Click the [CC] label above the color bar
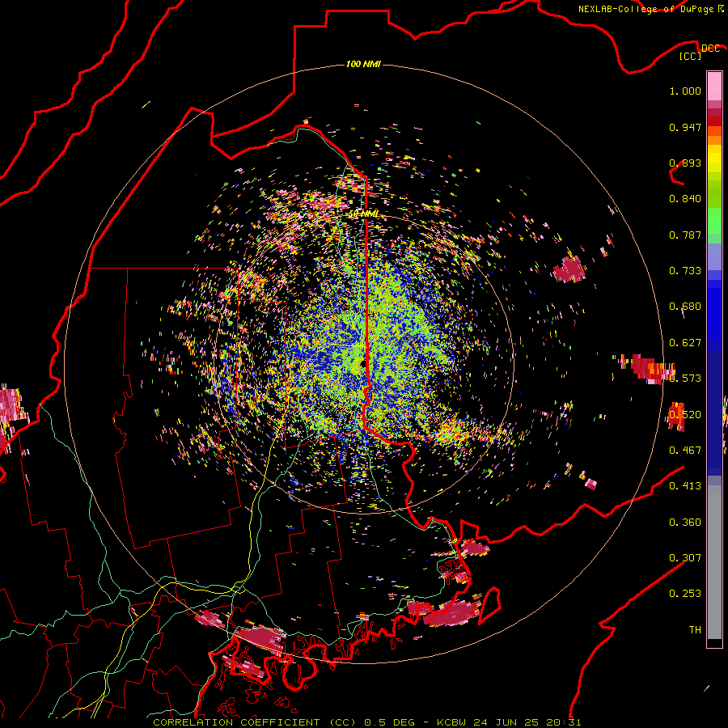Screen dimensions: 728x728 point(690,56)
